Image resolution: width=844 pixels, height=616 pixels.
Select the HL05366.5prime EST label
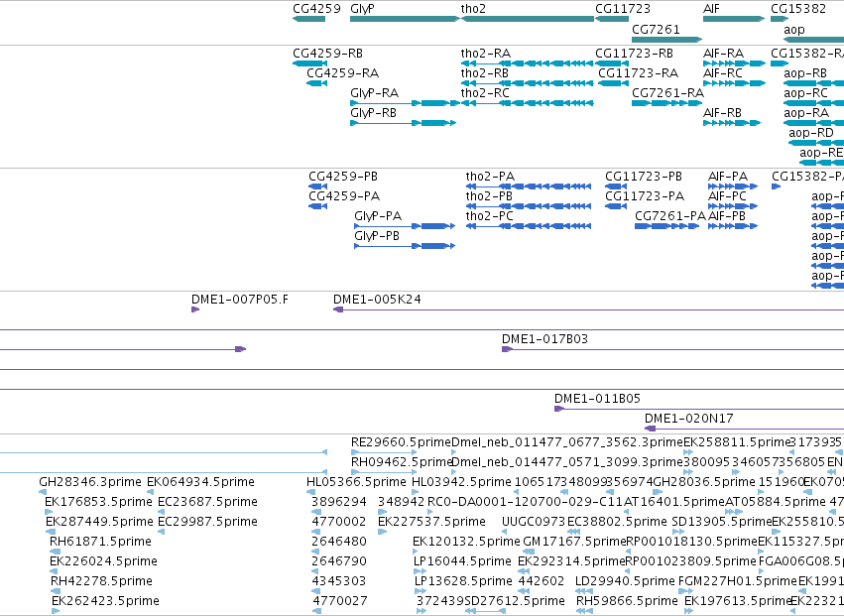pos(356,482)
